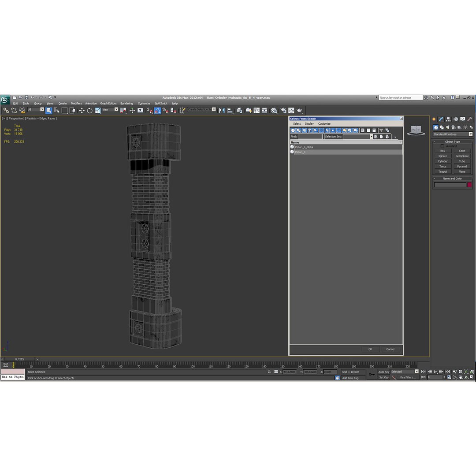
Task: Toggle the Window/Crossing selection button
Action: [x=72, y=111]
